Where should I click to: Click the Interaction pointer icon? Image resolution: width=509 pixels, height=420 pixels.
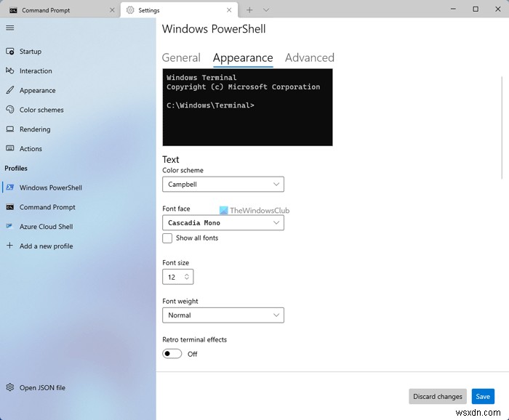pos(10,70)
